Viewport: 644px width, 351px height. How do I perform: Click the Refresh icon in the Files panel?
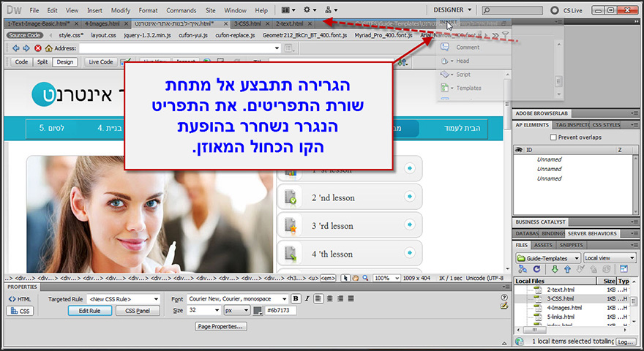[x=536, y=269]
